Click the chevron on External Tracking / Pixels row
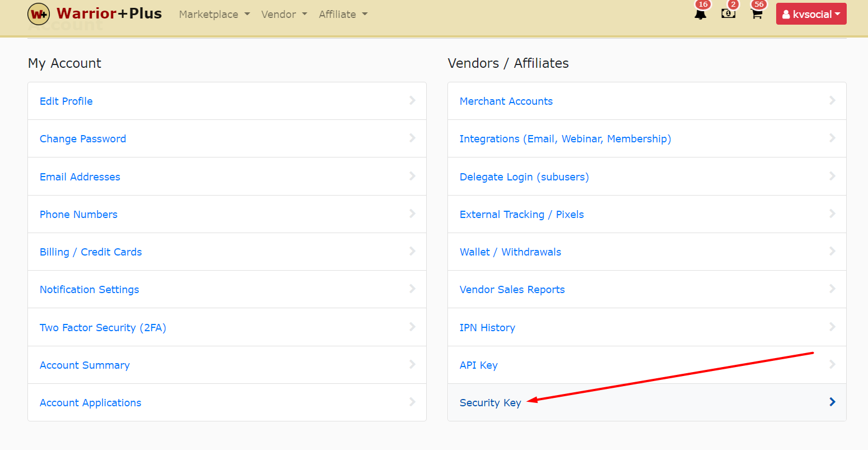Image resolution: width=868 pixels, height=450 pixels. 832,214
